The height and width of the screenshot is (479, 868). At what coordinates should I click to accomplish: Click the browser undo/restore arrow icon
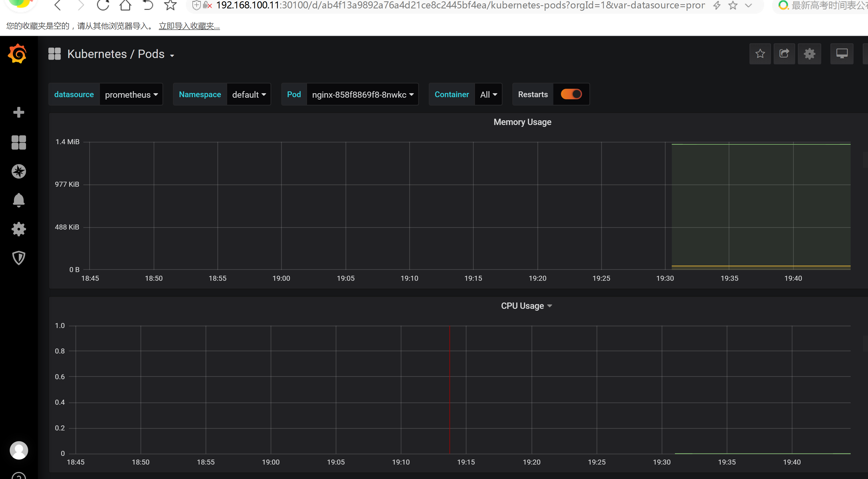147,5
